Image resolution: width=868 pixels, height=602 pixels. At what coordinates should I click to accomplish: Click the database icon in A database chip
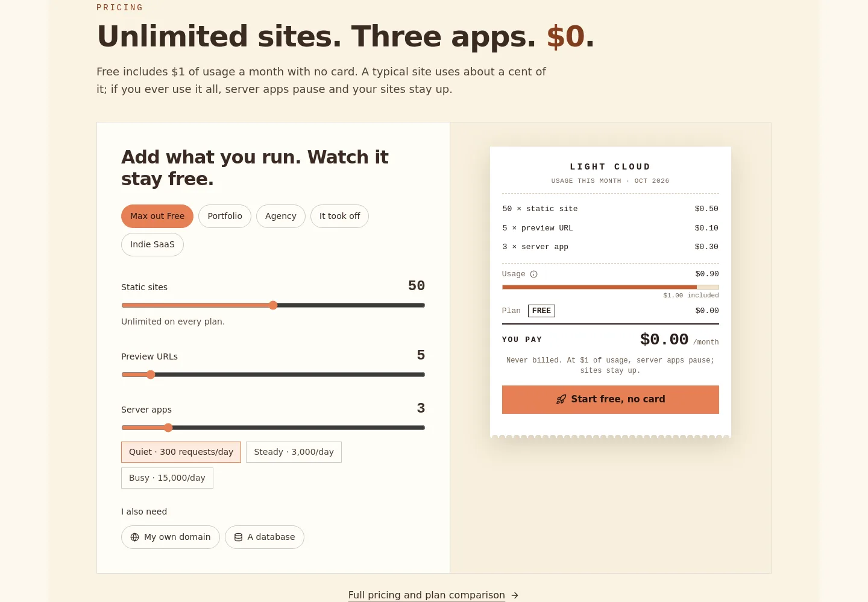click(238, 537)
